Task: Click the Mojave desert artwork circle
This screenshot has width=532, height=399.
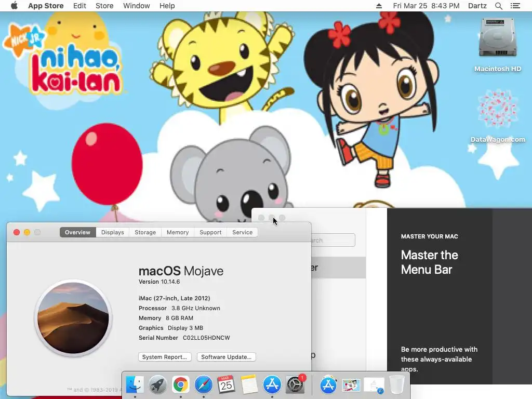Action: 73,318
